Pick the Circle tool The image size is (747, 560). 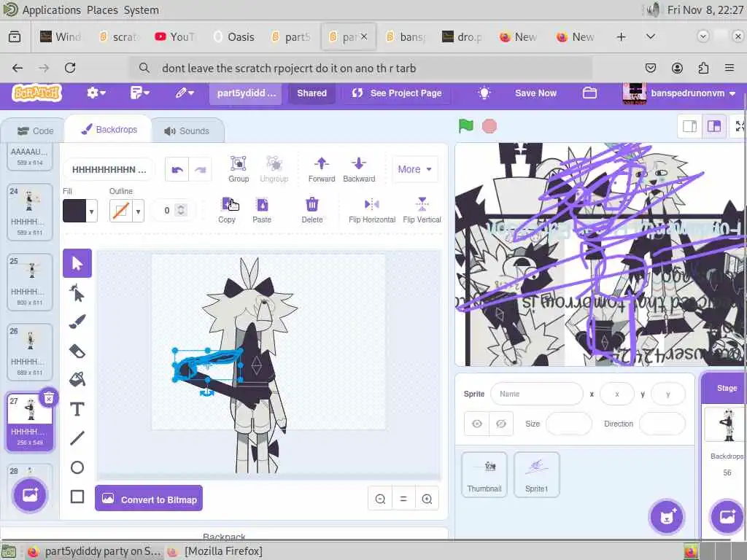(x=77, y=467)
